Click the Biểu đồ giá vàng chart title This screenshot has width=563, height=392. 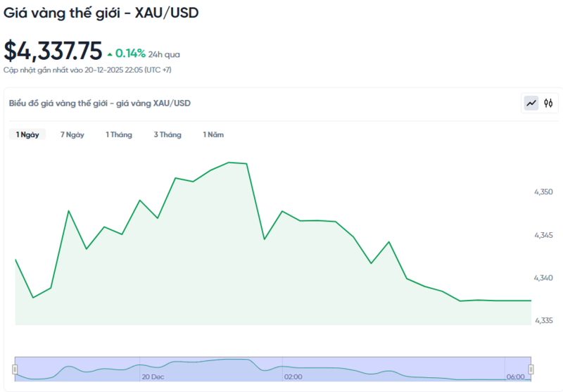pos(99,103)
